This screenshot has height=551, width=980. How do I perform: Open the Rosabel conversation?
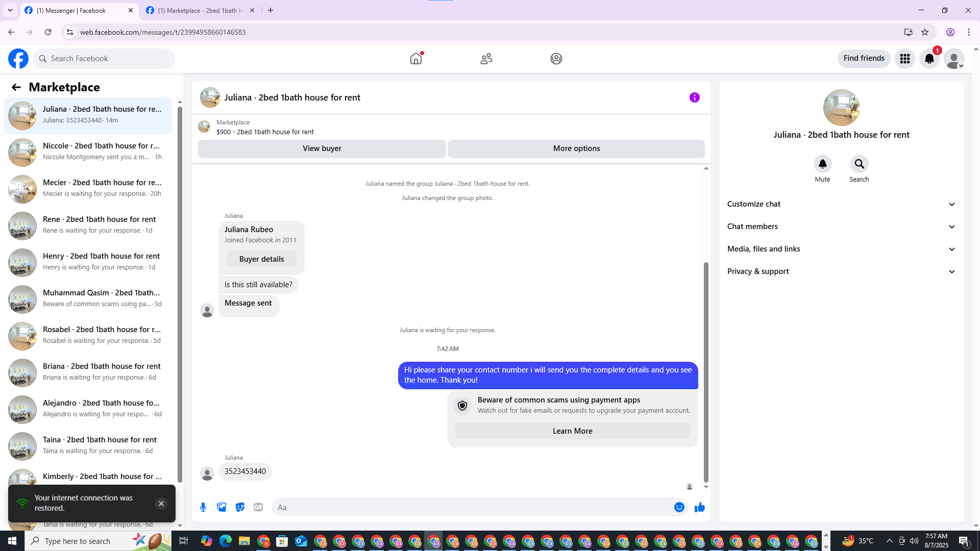point(88,336)
